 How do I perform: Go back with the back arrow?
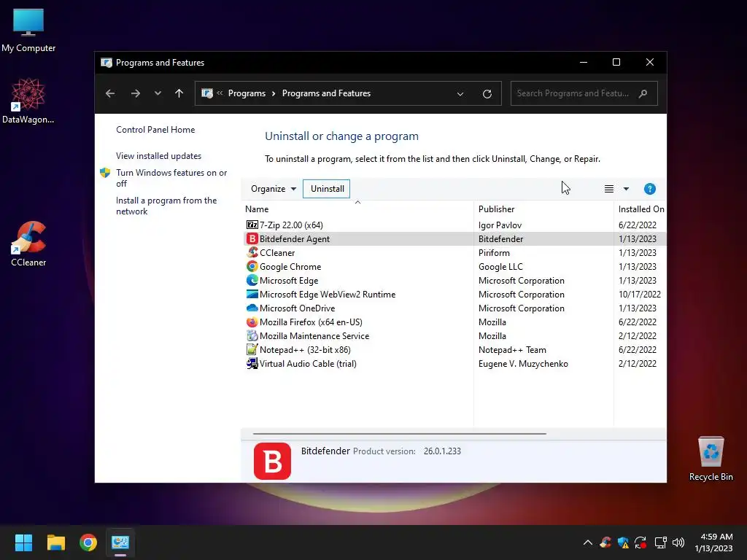click(110, 93)
